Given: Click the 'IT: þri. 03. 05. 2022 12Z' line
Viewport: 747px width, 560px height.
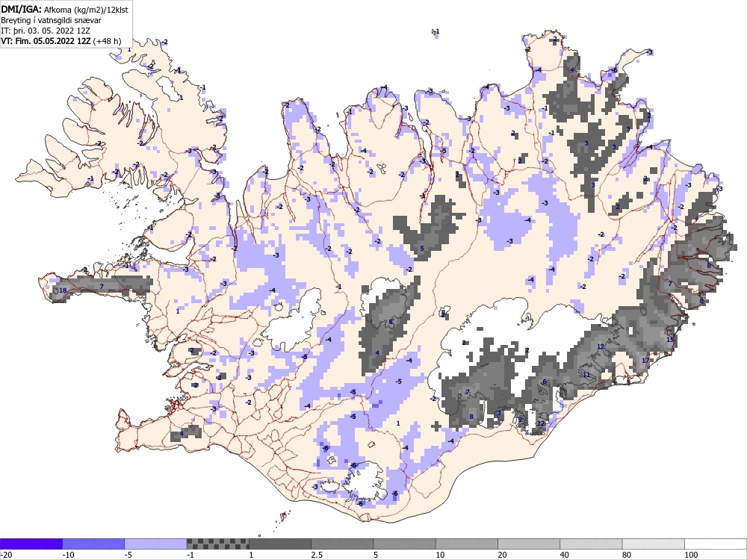Looking at the screenshot, I should 46,31.
